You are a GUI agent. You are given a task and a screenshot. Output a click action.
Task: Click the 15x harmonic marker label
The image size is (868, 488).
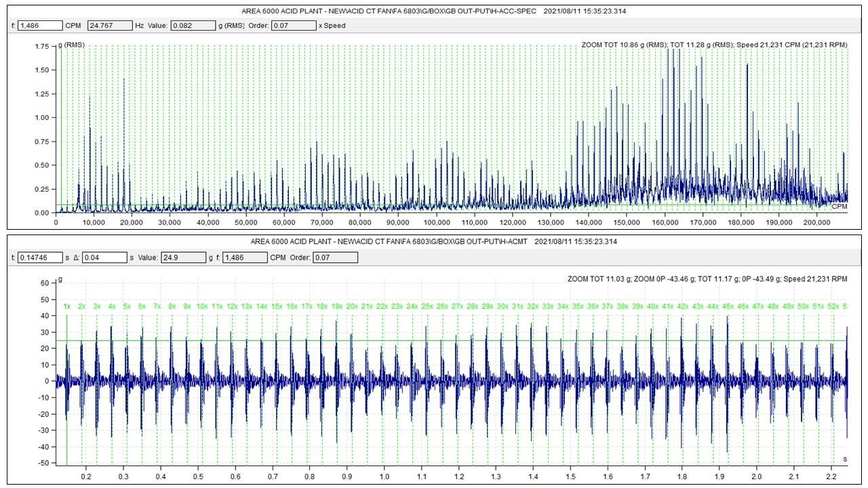pyautogui.click(x=277, y=306)
